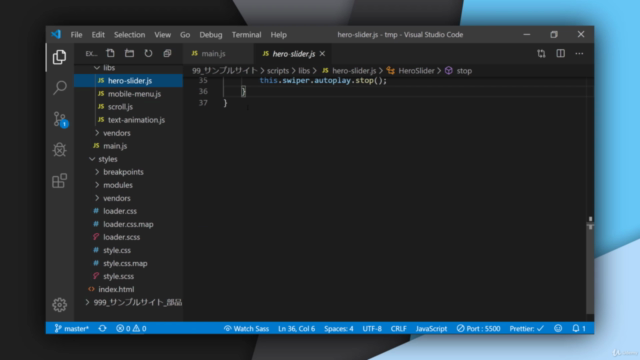
Task: Select the hero-slider.js editor tab
Action: pos(293,53)
